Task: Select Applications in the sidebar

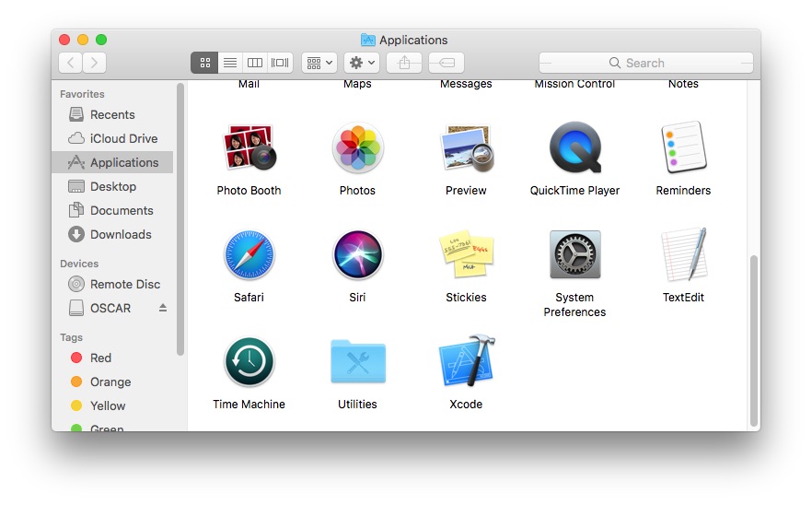Action: pyautogui.click(x=112, y=162)
